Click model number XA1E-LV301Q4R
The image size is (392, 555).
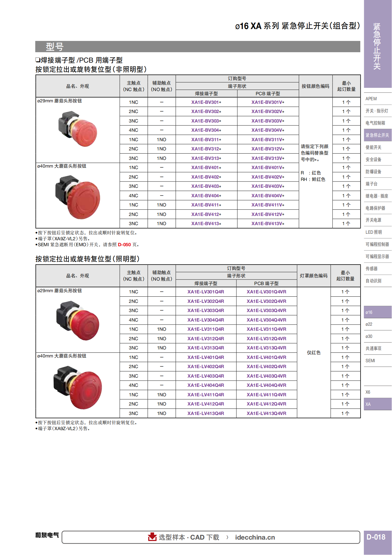[x=206, y=292]
